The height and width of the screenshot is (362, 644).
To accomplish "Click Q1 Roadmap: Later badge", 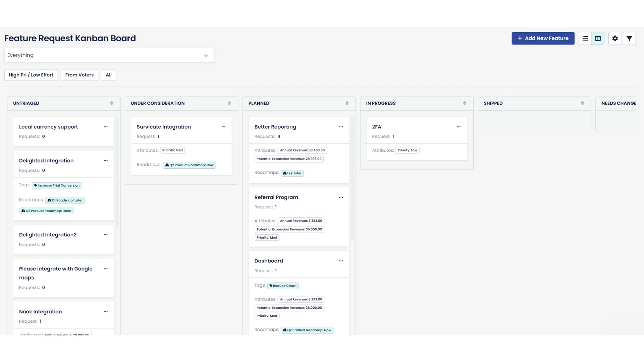I will coord(65,200).
